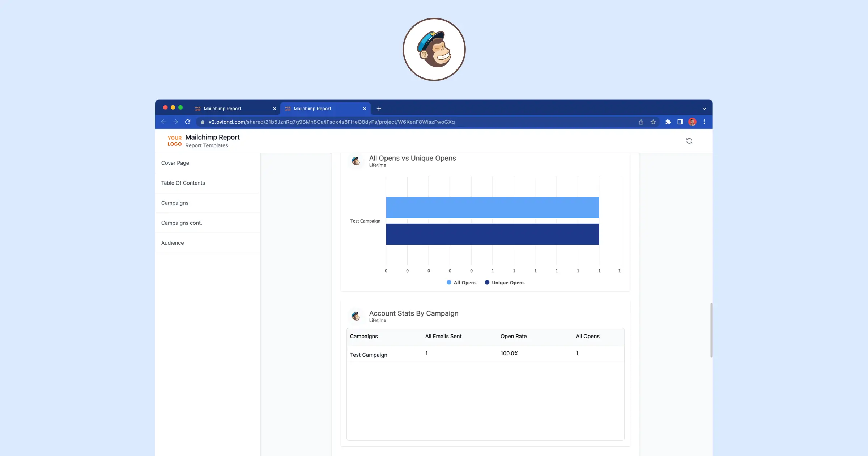Click the page vertical scrollbar

711,330
